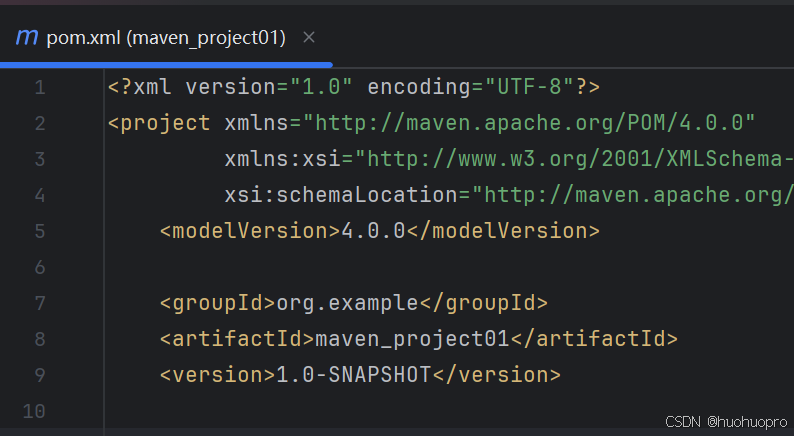Click the project opening tag

coord(160,123)
